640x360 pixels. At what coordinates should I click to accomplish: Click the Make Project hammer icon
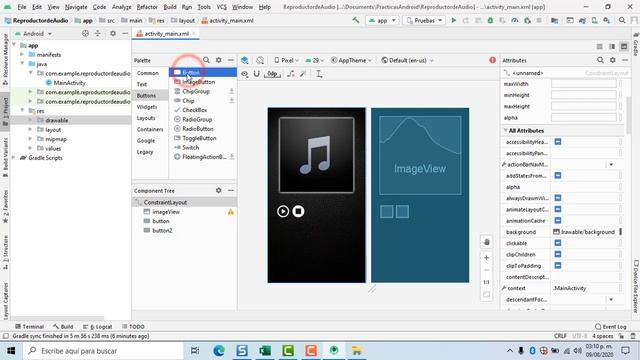[x=356, y=20]
